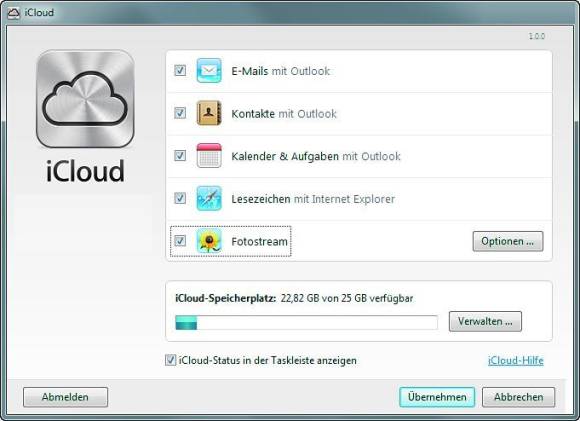Toggle iCloud-Status in der Taskleiste checkbox
Screen dimensions: 580x421
coord(171,360)
